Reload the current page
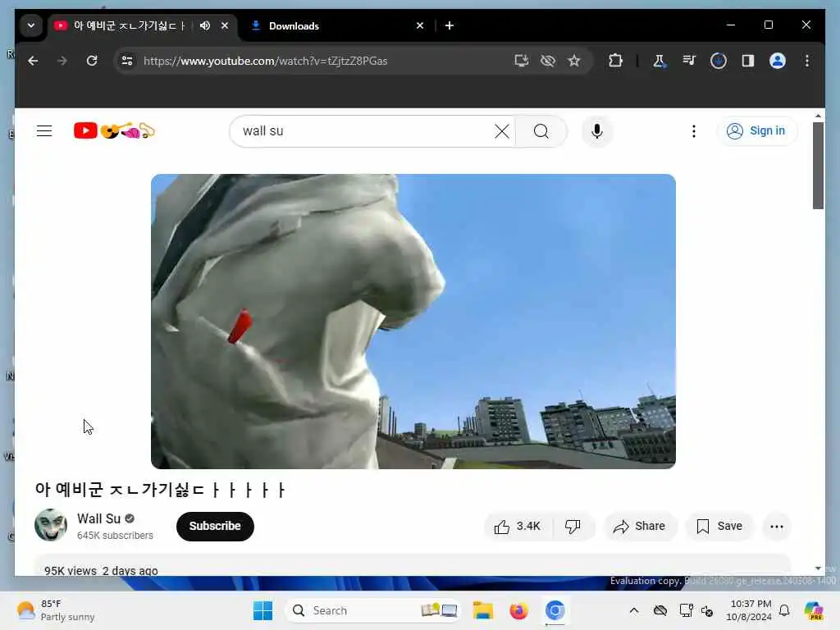840x630 pixels. (92, 61)
